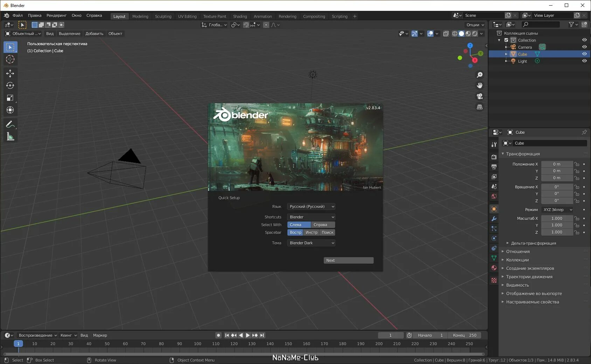This screenshot has width=591, height=364.
Task: Uncheck the Collection checkbox in outliner
Action: 506,40
